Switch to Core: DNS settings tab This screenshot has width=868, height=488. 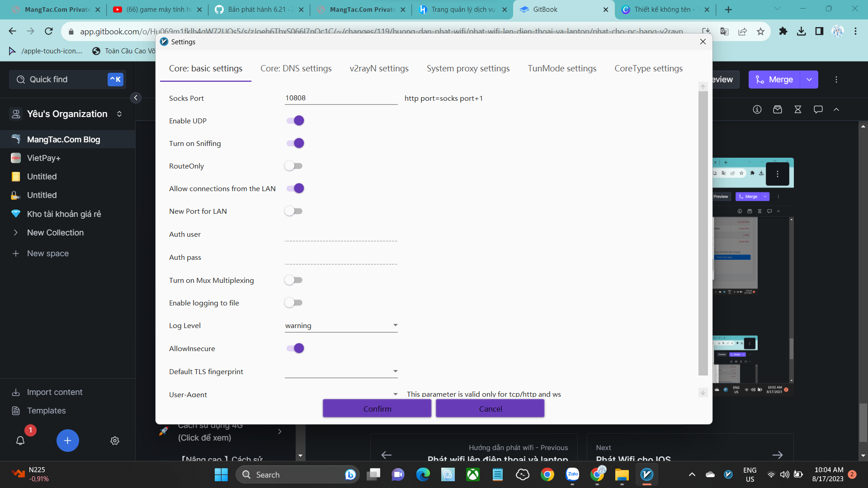[x=296, y=69]
